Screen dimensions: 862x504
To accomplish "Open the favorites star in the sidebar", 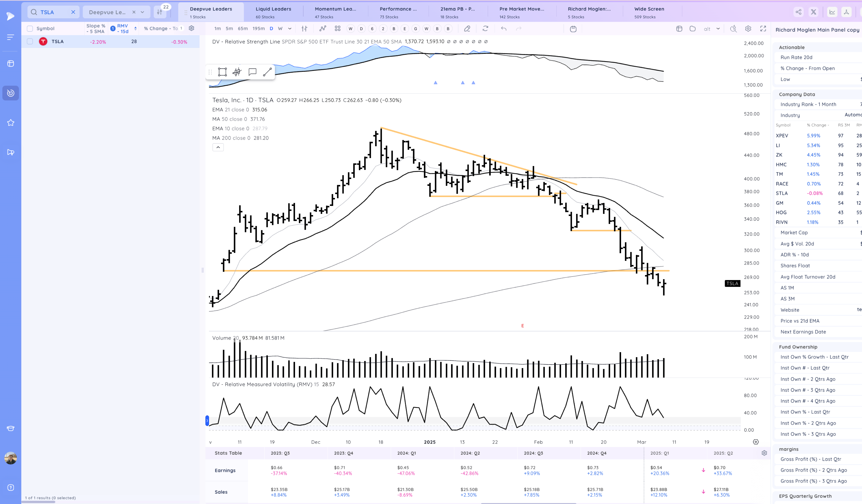I will [11, 122].
